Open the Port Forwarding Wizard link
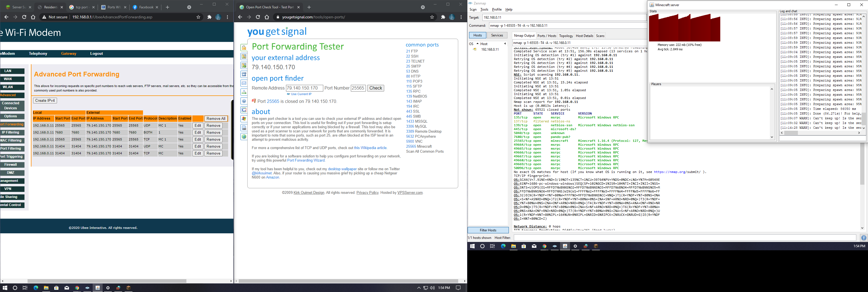Image resolution: width=868 pixels, height=292 pixels. (x=306, y=160)
